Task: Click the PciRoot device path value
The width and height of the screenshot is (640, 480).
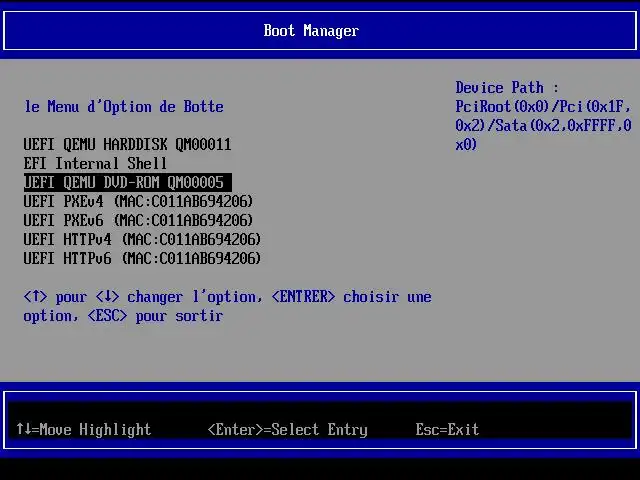Action: point(543,126)
